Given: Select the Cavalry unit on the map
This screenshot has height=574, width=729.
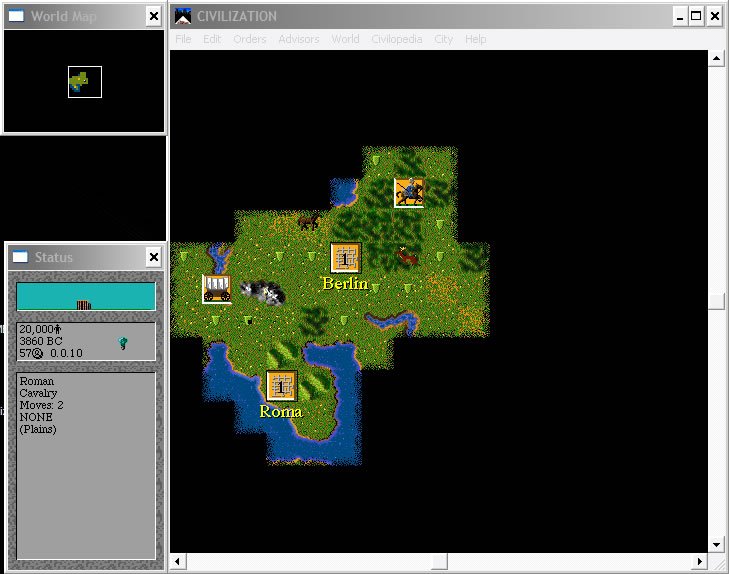Looking at the screenshot, I should pyautogui.click(x=409, y=192).
